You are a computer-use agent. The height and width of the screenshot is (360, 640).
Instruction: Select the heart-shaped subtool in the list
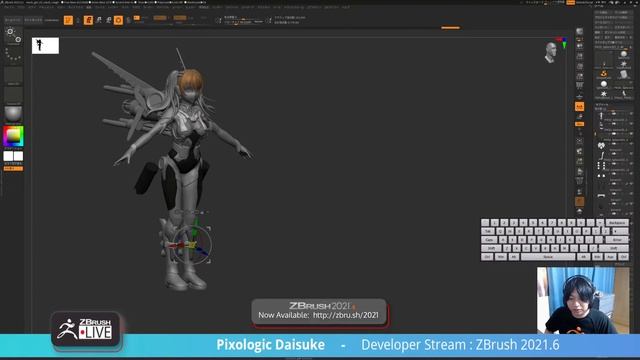[x=601, y=145]
